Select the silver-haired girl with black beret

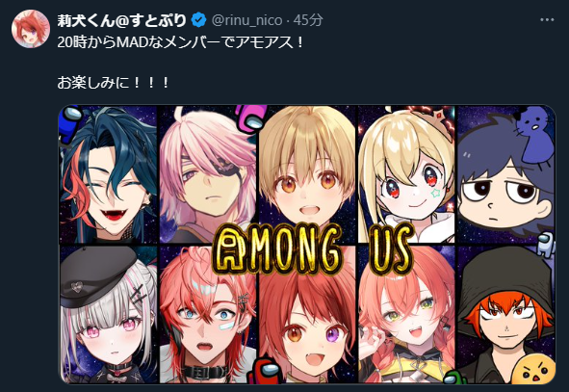(109, 314)
